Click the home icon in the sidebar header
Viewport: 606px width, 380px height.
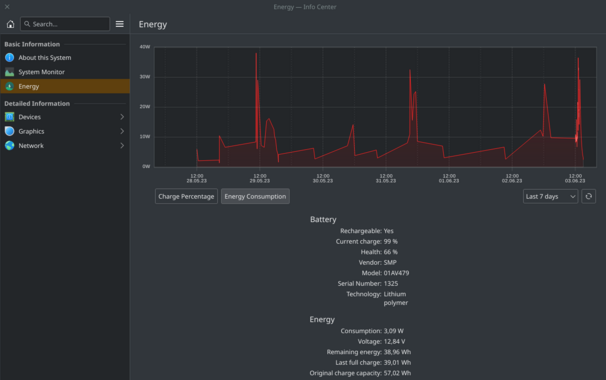click(x=10, y=24)
